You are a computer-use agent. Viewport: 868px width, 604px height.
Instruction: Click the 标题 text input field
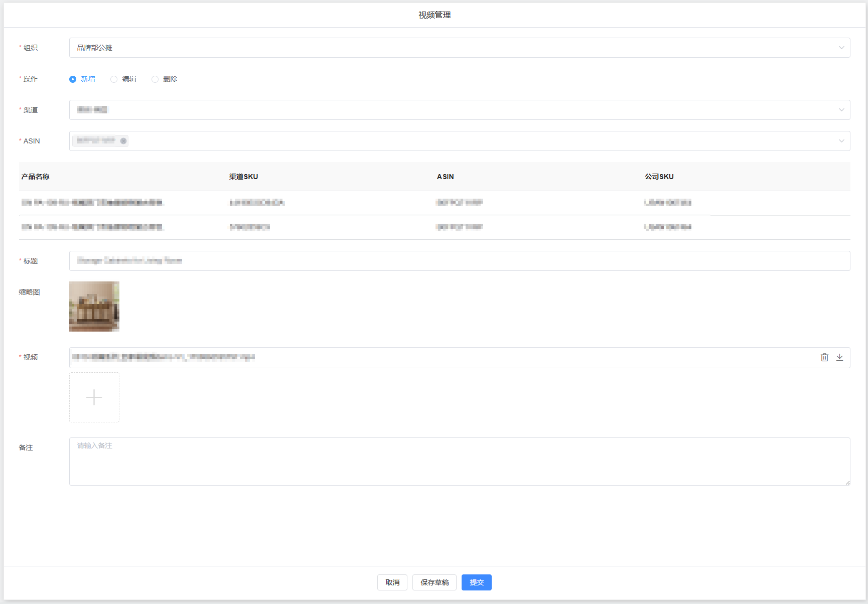coord(459,261)
